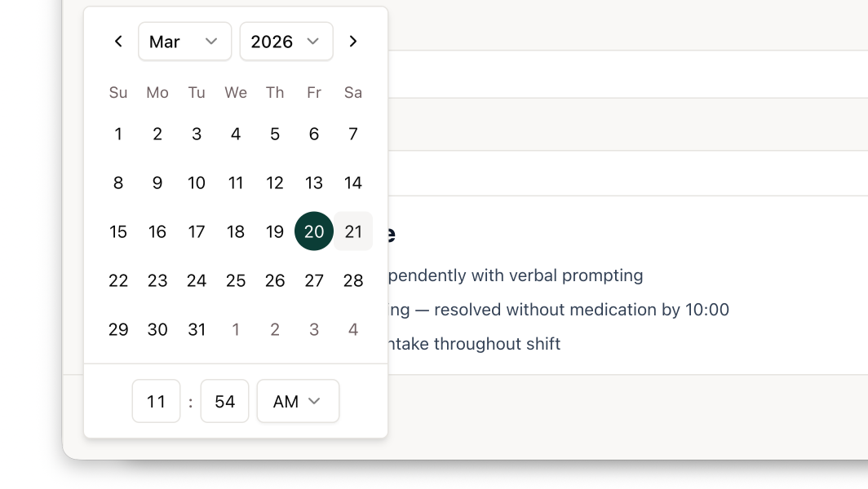Open the 2026 year dropdown
Screen dimensions: 868x489
click(x=286, y=42)
